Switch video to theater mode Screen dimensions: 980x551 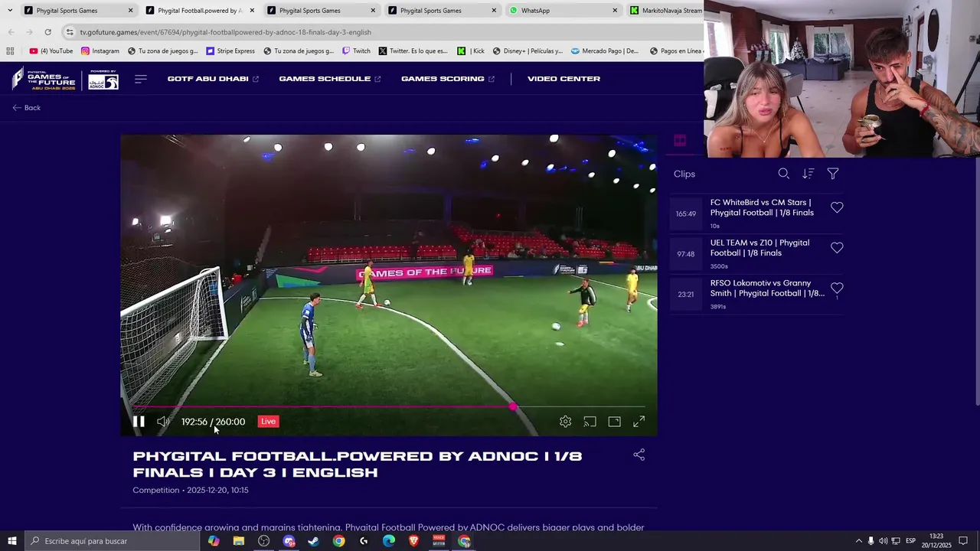pyautogui.click(x=614, y=422)
